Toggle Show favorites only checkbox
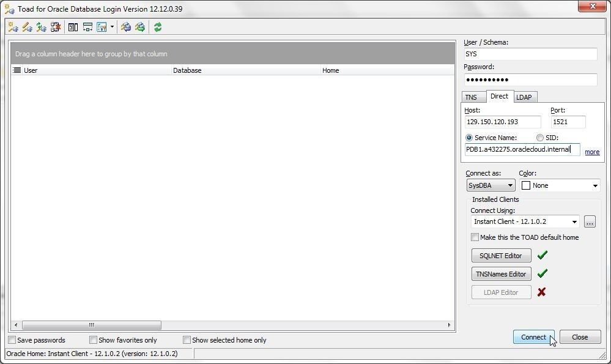This screenshot has width=611, height=364. [x=93, y=340]
